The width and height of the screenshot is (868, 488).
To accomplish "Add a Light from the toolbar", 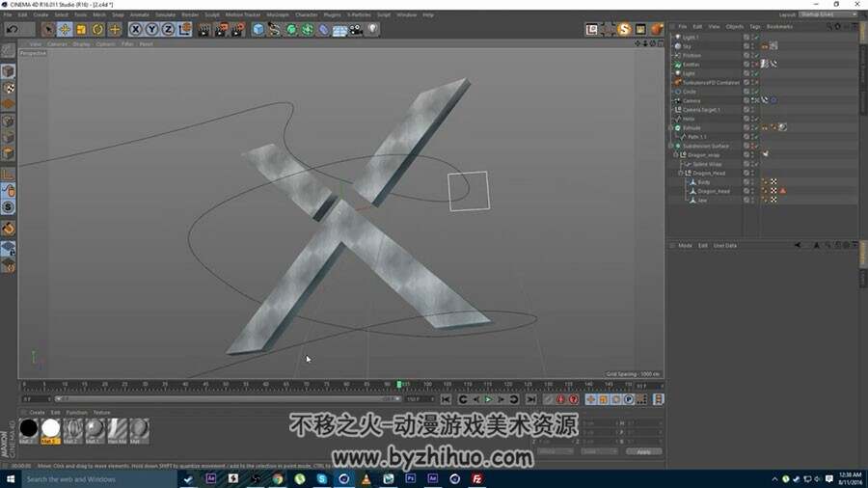I will point(373,29).
